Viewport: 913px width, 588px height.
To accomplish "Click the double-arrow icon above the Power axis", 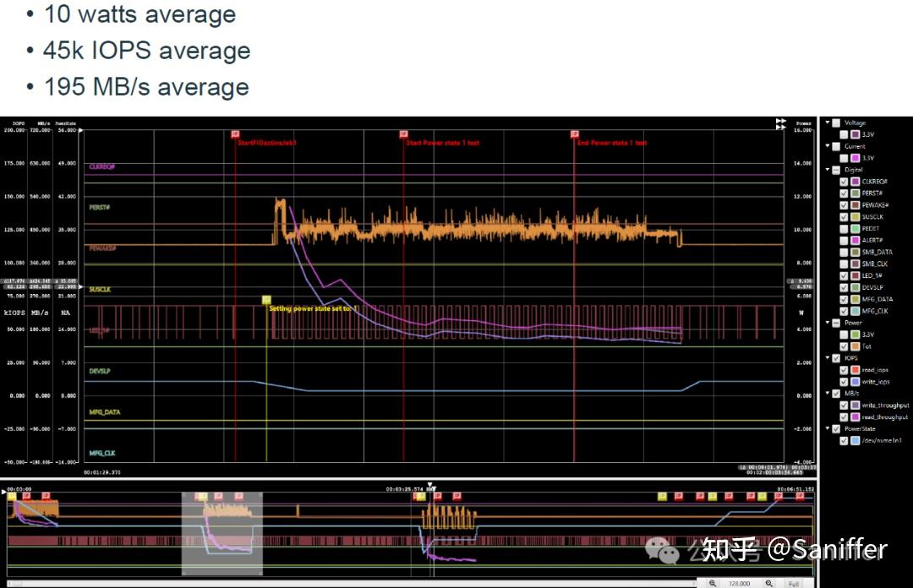I will point(780,123).
